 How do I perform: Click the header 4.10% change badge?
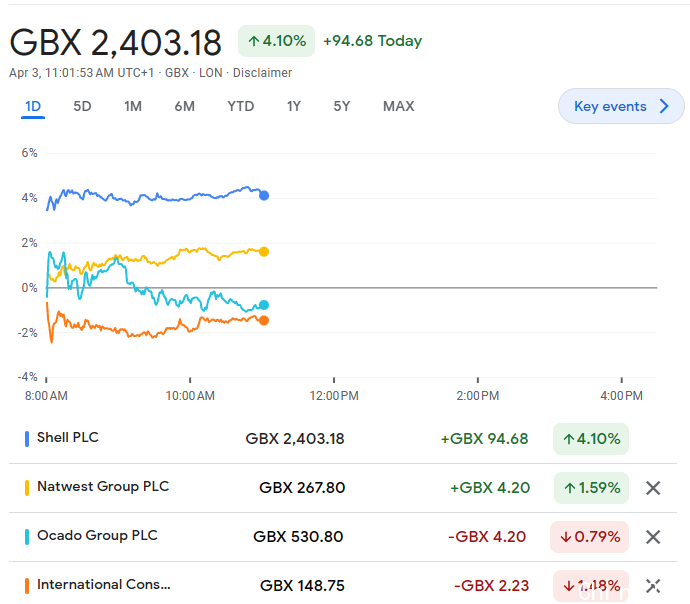coord(276,41)
